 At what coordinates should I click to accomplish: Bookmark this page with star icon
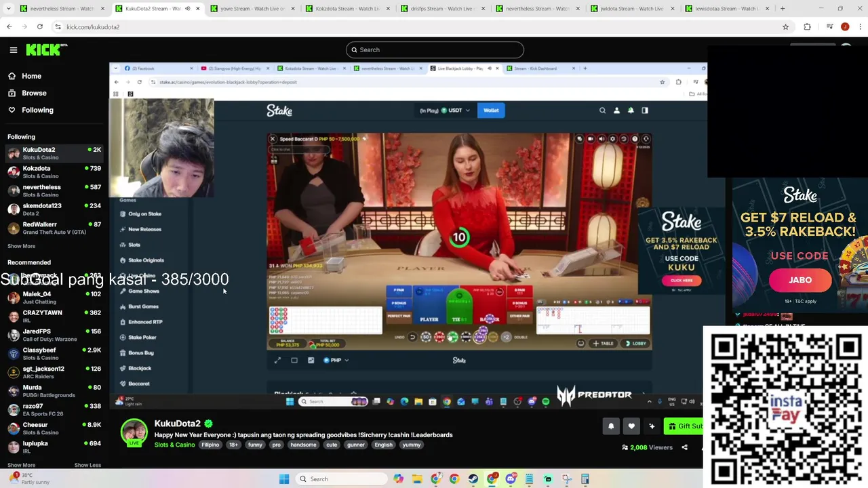click(786, 27)
